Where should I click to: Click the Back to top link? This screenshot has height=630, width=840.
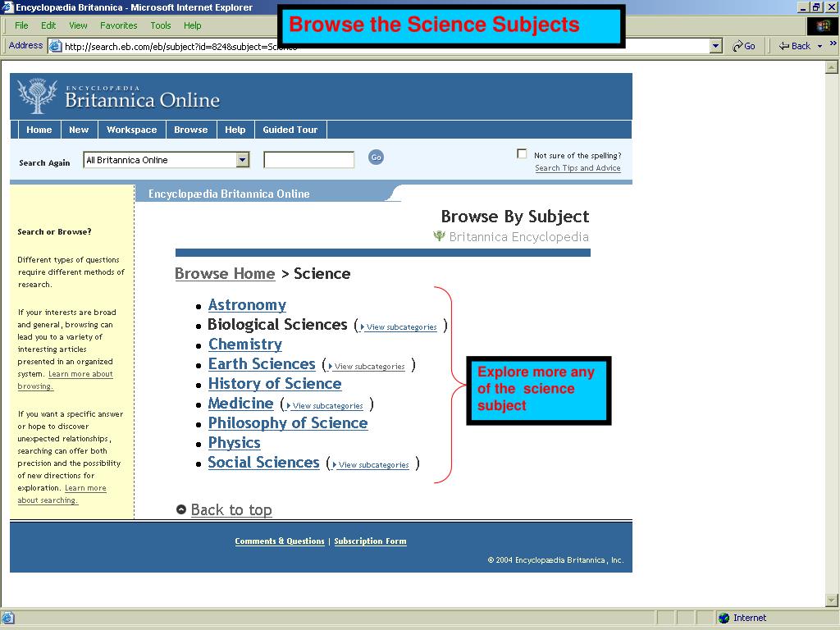[x=231, y=510]
